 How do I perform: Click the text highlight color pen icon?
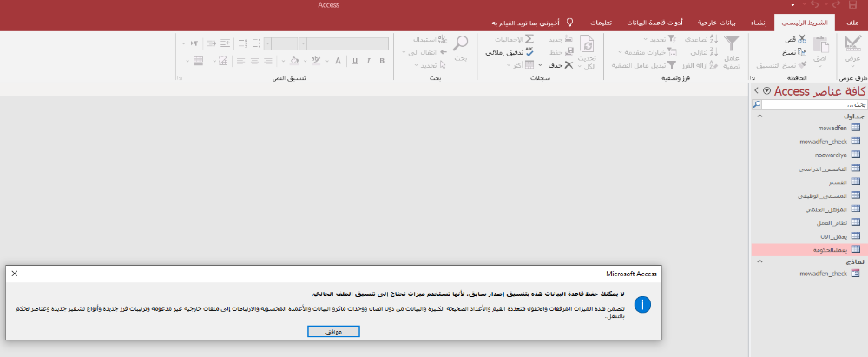click(316, 61)
